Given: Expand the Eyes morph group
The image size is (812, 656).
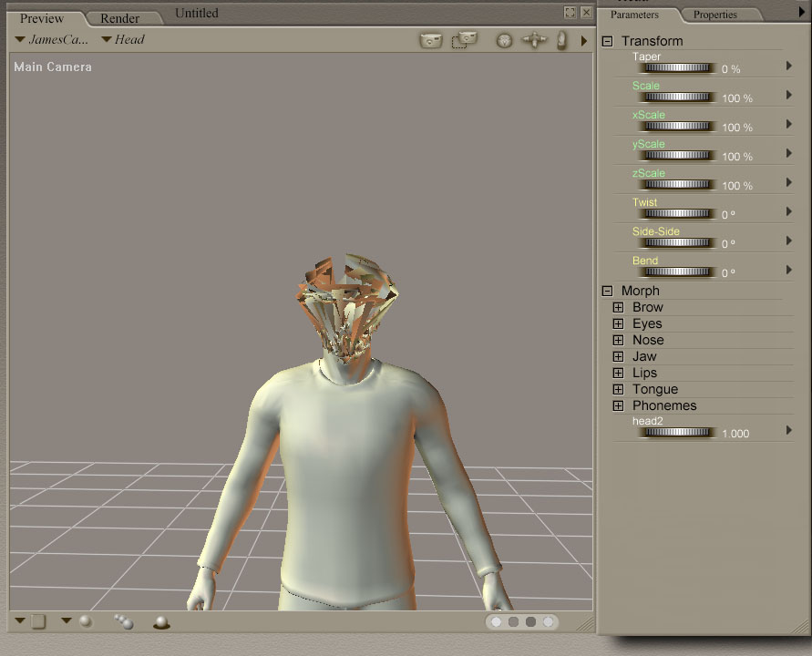Looking at the screenshot, I should [618, 323].
